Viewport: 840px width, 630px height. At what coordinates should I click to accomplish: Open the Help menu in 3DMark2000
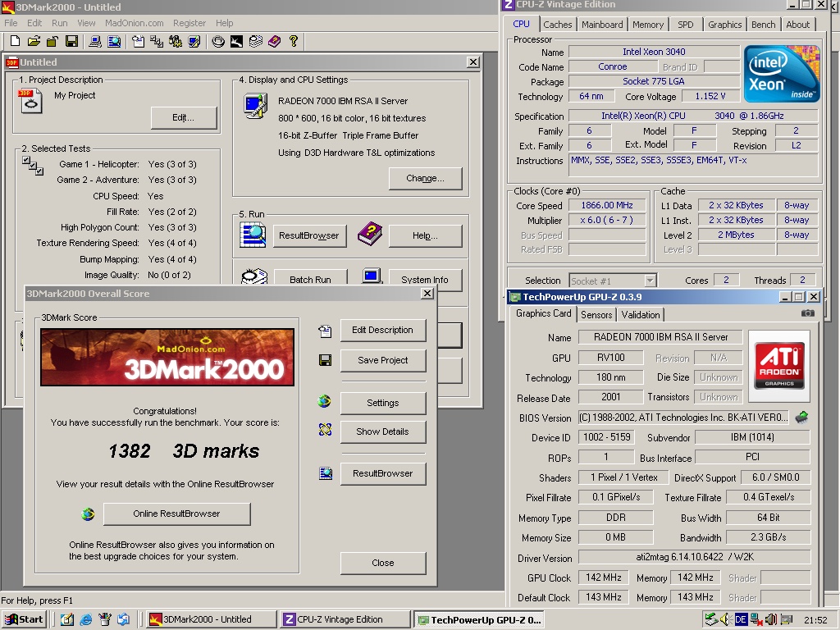tap(225, 23)
